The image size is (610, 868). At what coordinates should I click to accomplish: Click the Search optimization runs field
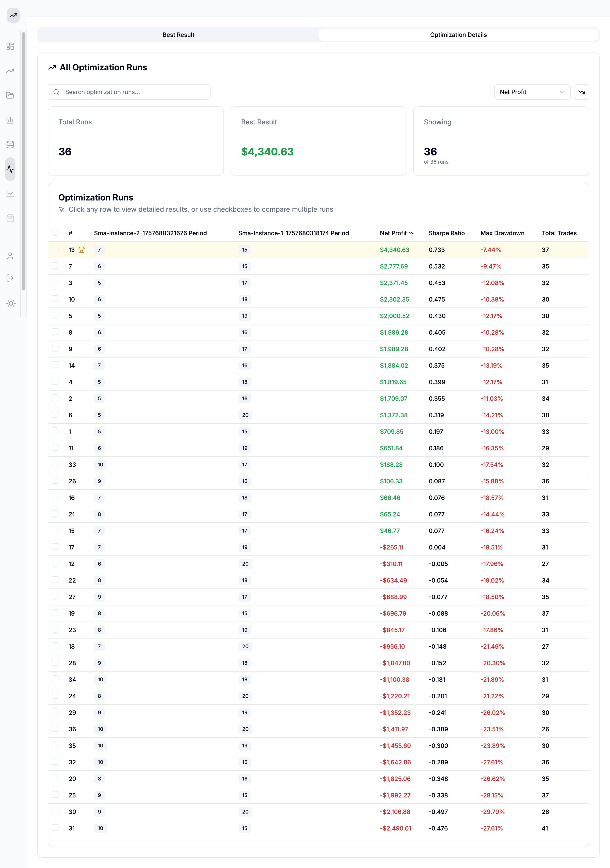[129, 92]
